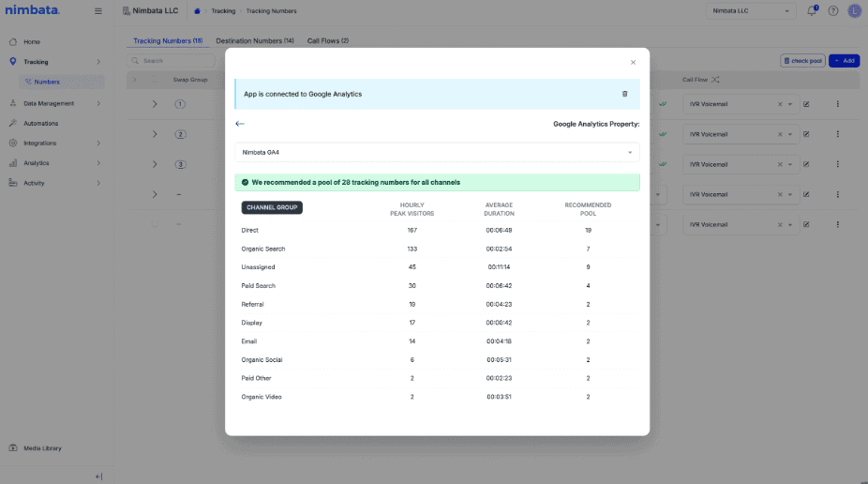868x484 pixels.
Task: Clear the third IVR Voicemail selection
Action: (x=780, y=164)
